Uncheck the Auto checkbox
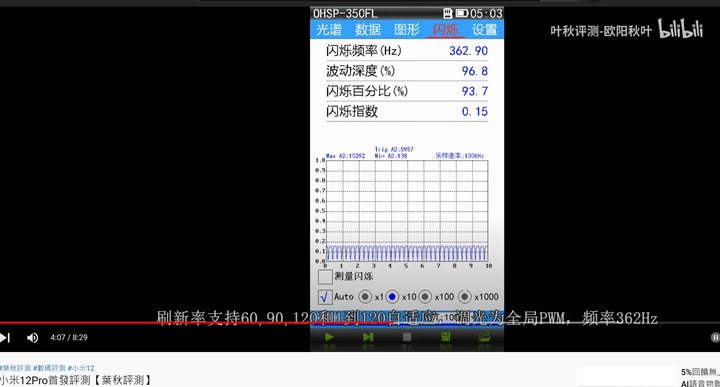 (325, 297)
